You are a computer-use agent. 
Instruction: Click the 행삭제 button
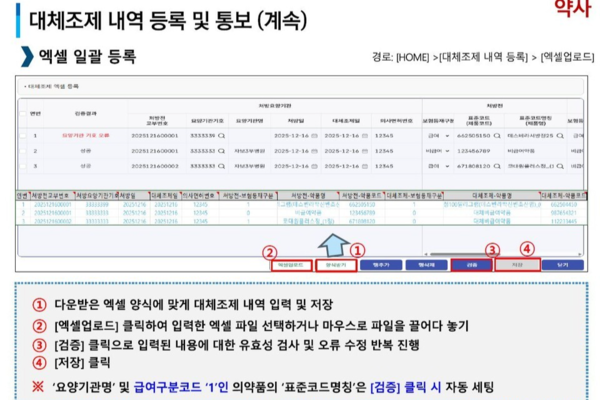[x=426, y=265]
